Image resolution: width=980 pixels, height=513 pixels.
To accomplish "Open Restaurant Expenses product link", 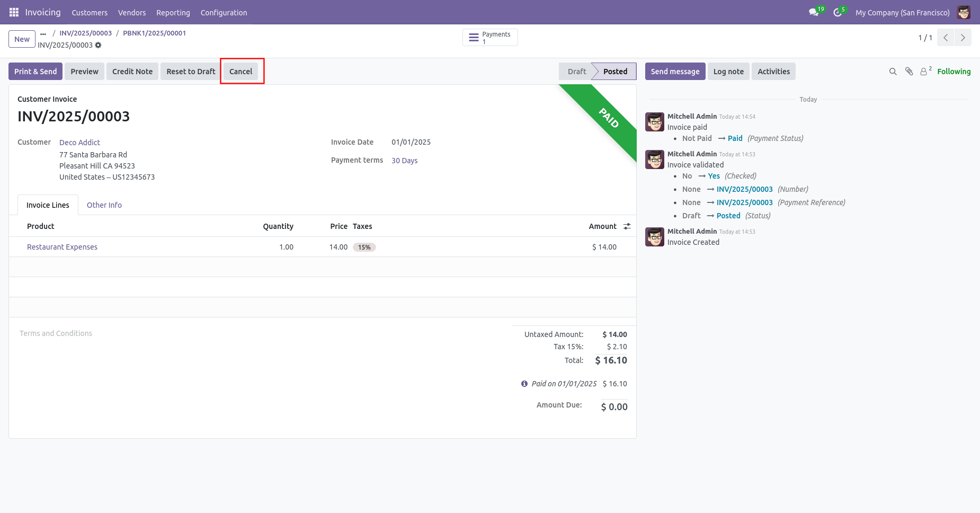I will coord(62,247).
